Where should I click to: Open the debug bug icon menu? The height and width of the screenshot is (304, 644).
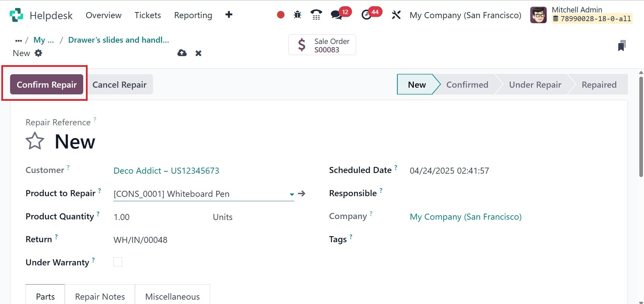[x=297, y=15]
